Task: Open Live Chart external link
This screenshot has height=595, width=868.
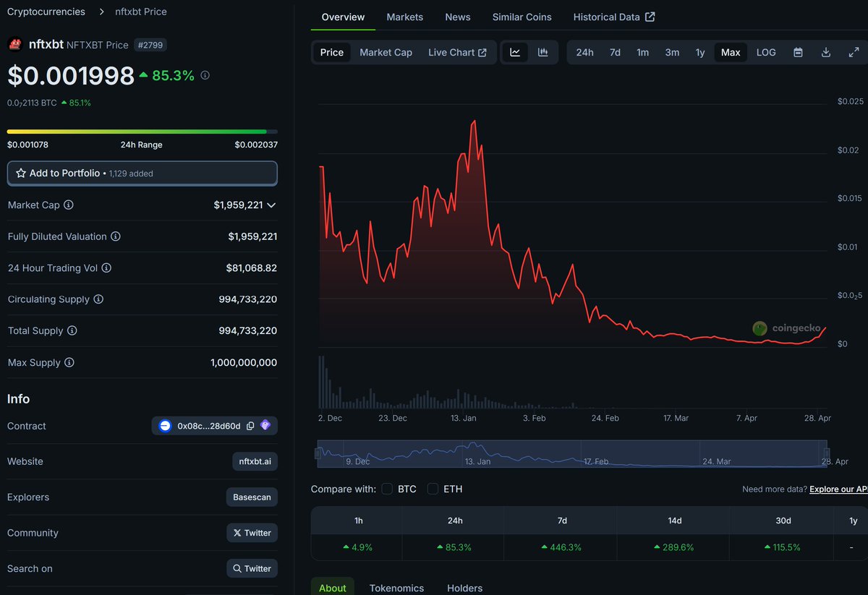Action: tap(457, 52)
